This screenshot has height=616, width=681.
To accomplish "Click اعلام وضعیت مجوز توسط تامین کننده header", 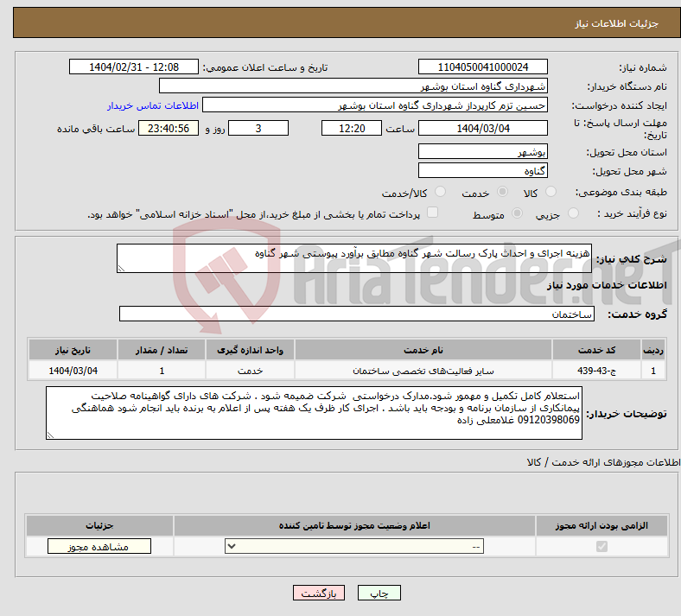I will pyautogui.click(x=354, y=525).
